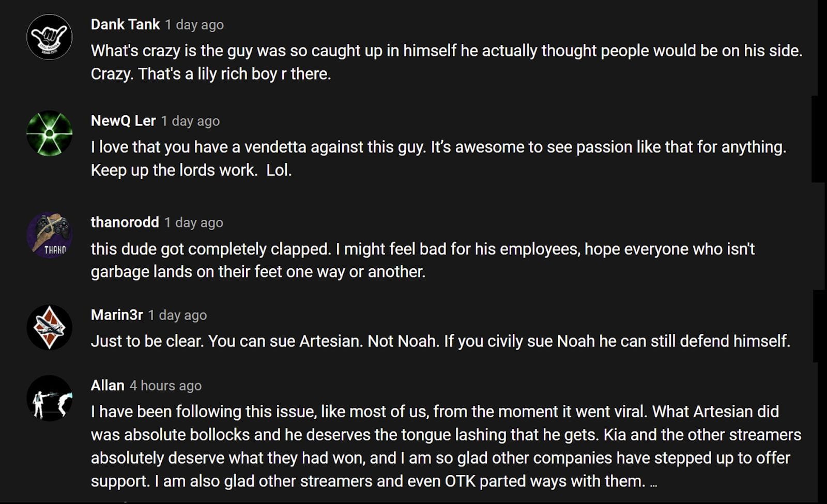Open Marin3r's "1 day ago" permalink
The width and height of the screenshot is (827, 504).
(x=177, y=315)
